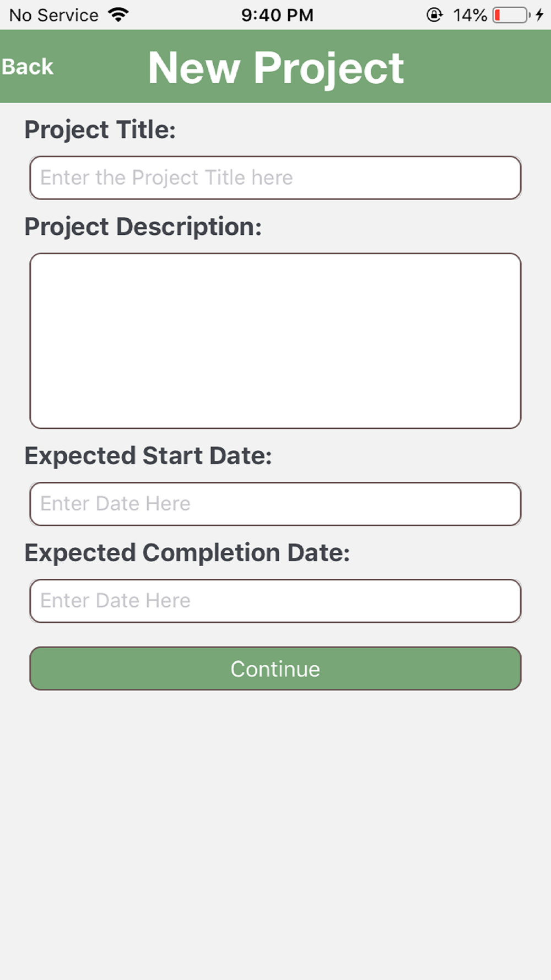Tap the charging lightning bolt icon
The image size is (551, 980).
click(x=540, y=15)
